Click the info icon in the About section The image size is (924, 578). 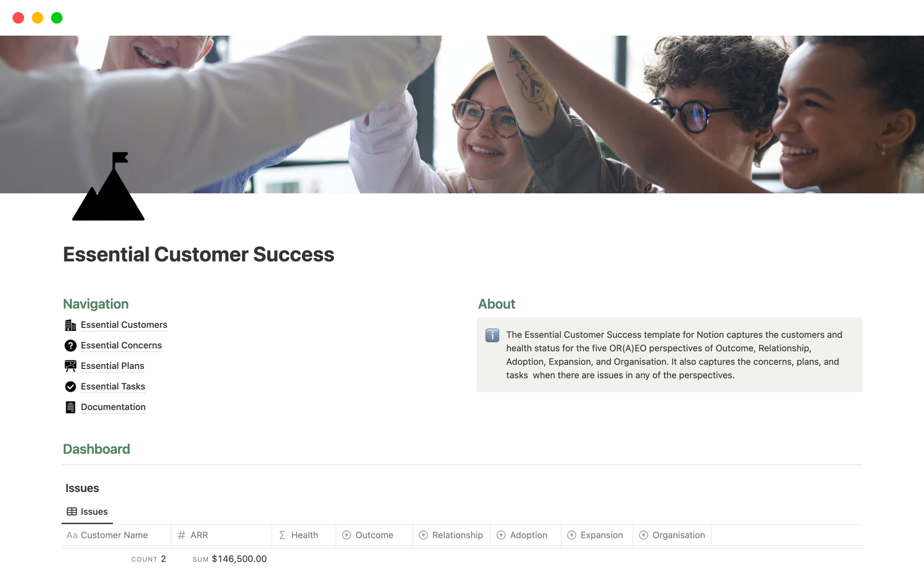492,335
